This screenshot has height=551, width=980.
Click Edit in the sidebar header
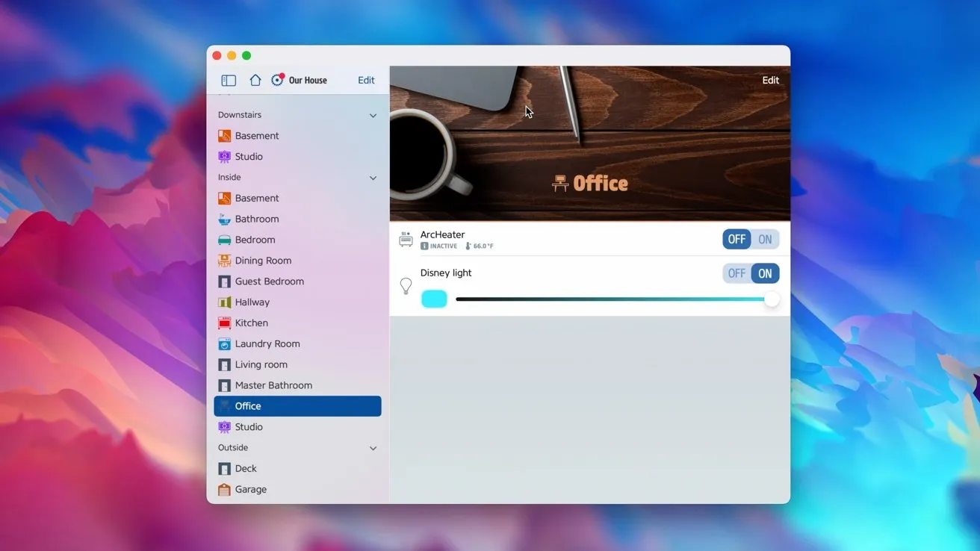point(366,81)
